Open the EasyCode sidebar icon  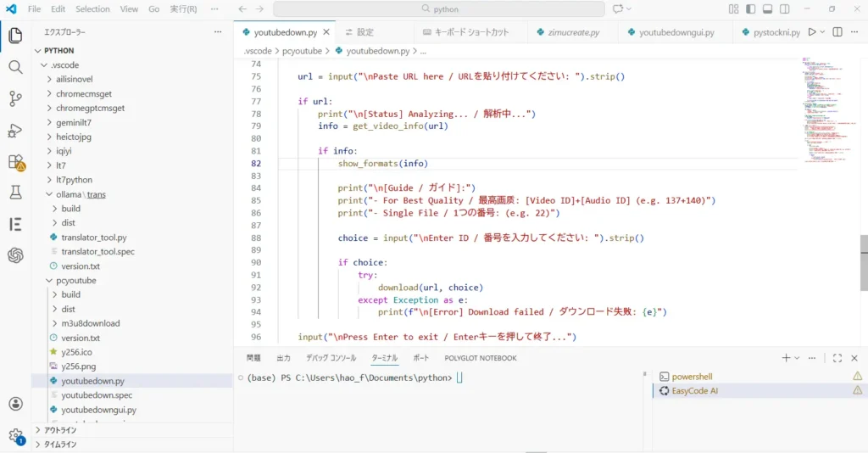[x=15, y=224]
